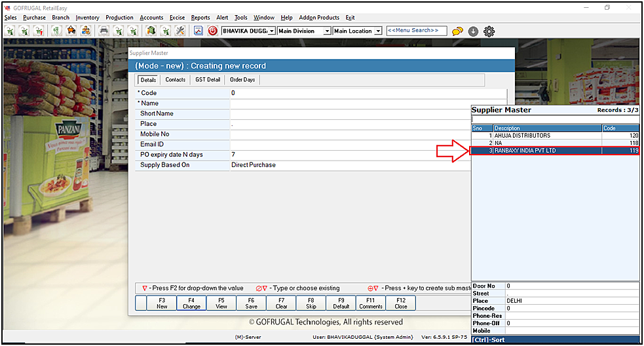
Task: Click the round download arrow icon
Action: point(473,31)
